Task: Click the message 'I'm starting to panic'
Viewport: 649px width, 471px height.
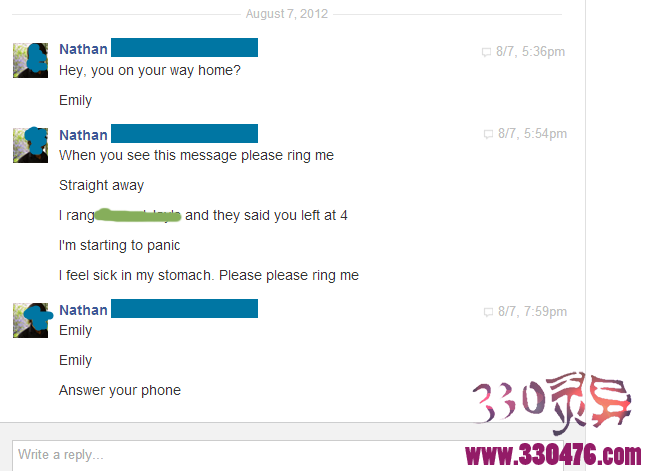Action: tap(120, 245)
